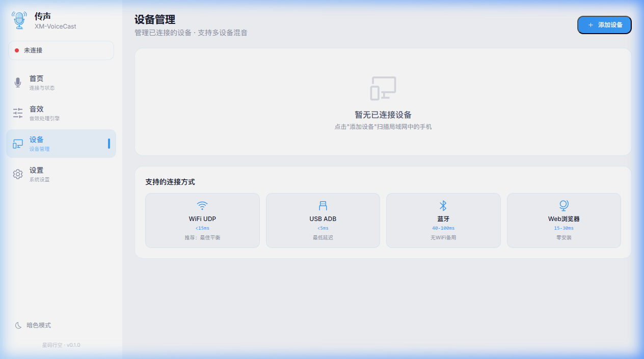Click the plus icon in 添加设备 button
The image size is (644, 359).
[591, 25]
